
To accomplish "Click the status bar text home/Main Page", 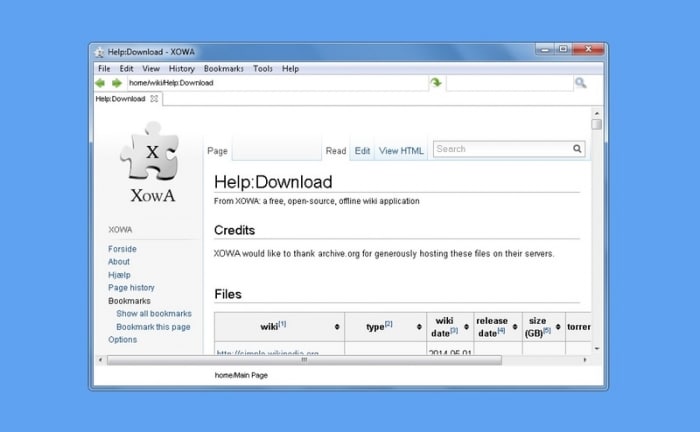I will (241, 375).
